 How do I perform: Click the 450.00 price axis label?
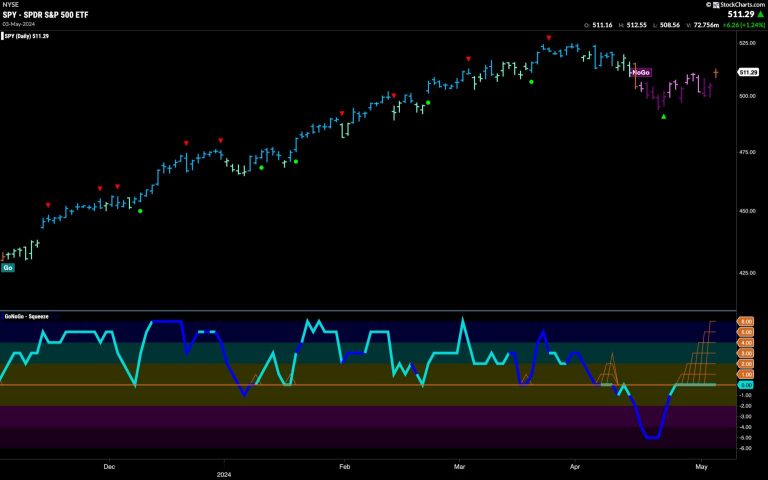click(747, 211)
